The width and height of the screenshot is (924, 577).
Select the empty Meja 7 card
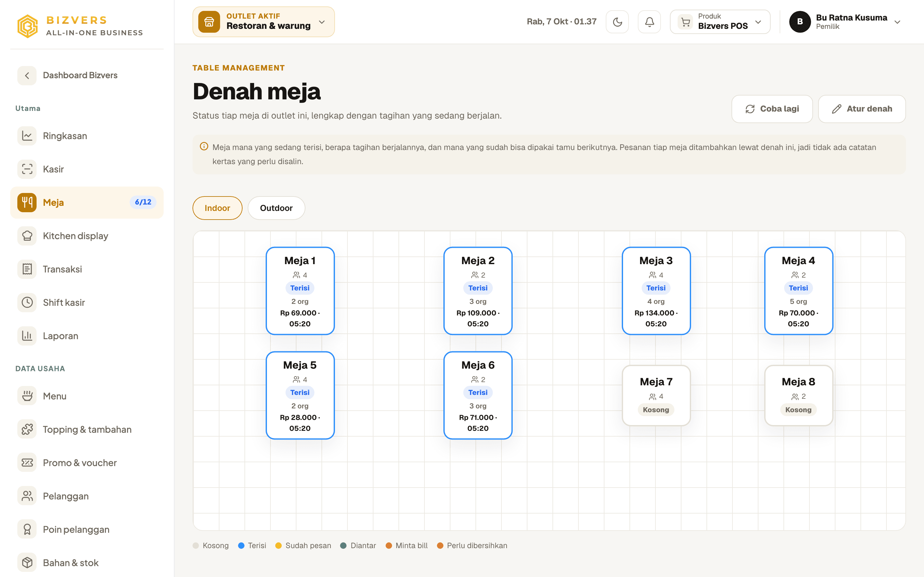(x=655, y=395)
